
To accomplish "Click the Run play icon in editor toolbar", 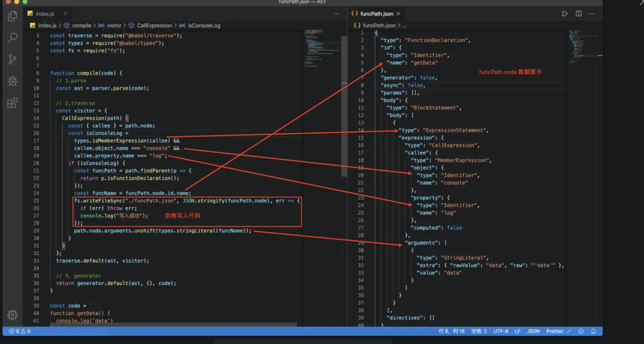I will 565,14.
